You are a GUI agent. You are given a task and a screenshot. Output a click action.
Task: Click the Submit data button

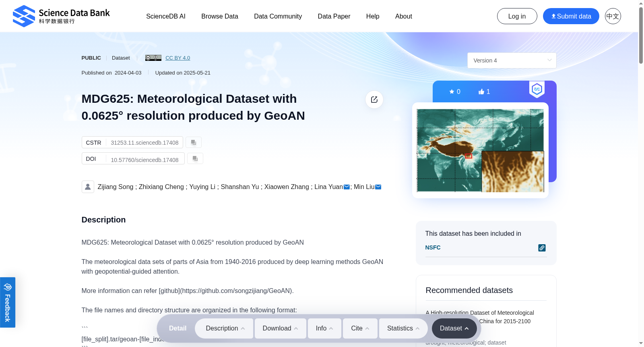(x=571, y=16)
